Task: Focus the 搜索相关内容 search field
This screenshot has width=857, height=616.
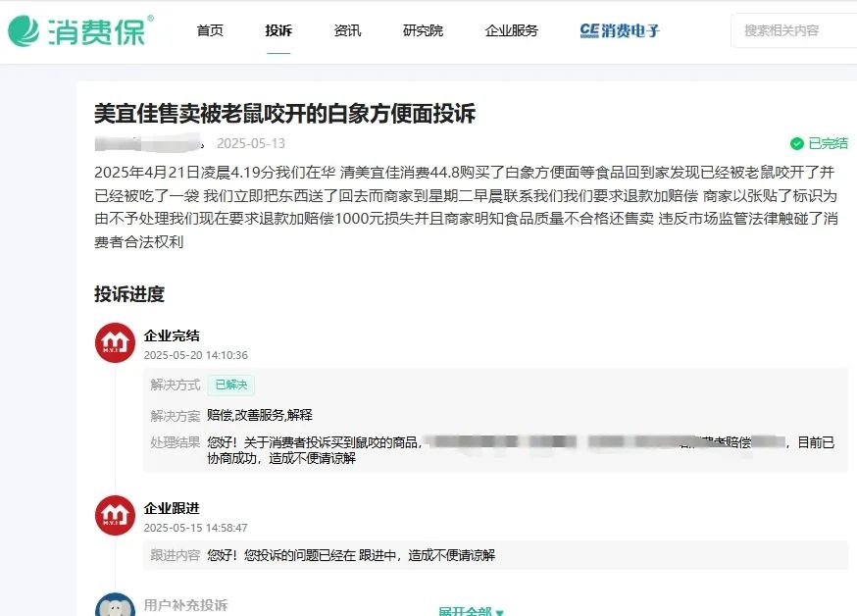Action: (793, 30)
